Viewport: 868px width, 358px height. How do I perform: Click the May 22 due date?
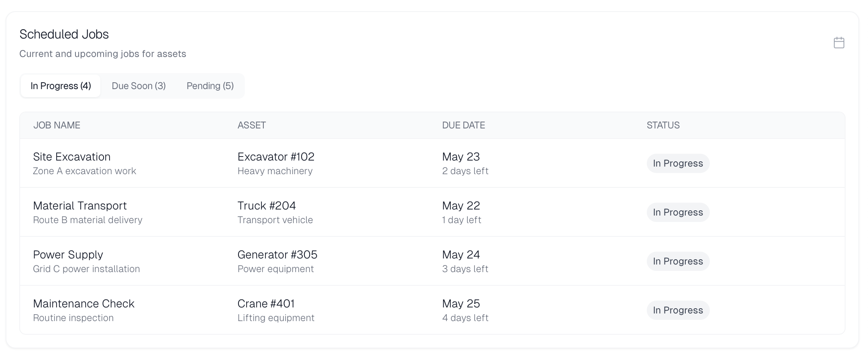coord(461,205)
